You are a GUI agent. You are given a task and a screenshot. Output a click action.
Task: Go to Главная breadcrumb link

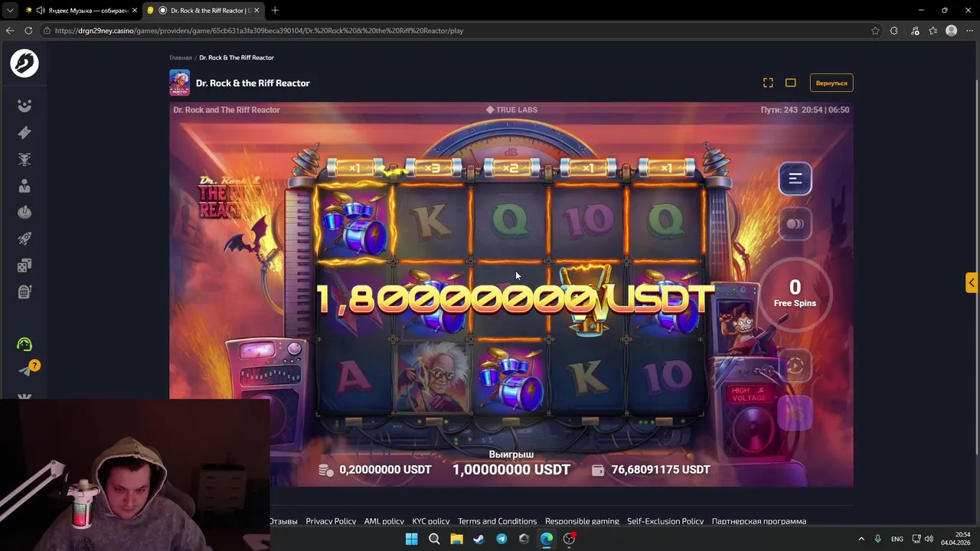[x=181, y=57]
